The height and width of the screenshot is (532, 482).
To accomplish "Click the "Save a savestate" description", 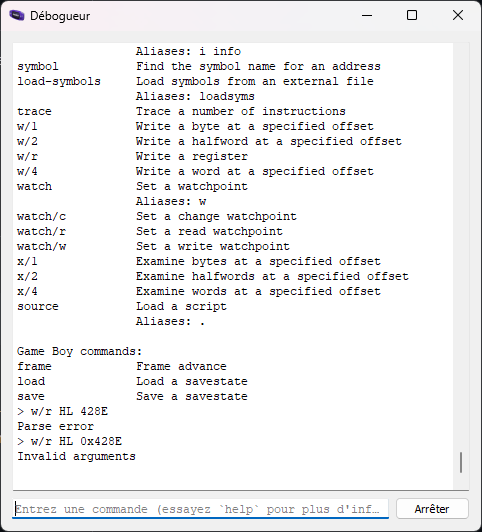I will pyautogui.click(x=192, y=396).
